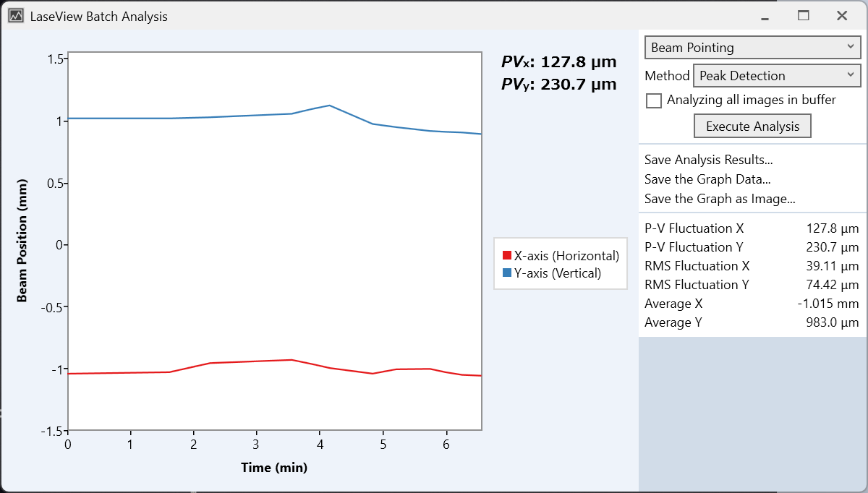Click Save the Graph as Image

click(720, 199)
